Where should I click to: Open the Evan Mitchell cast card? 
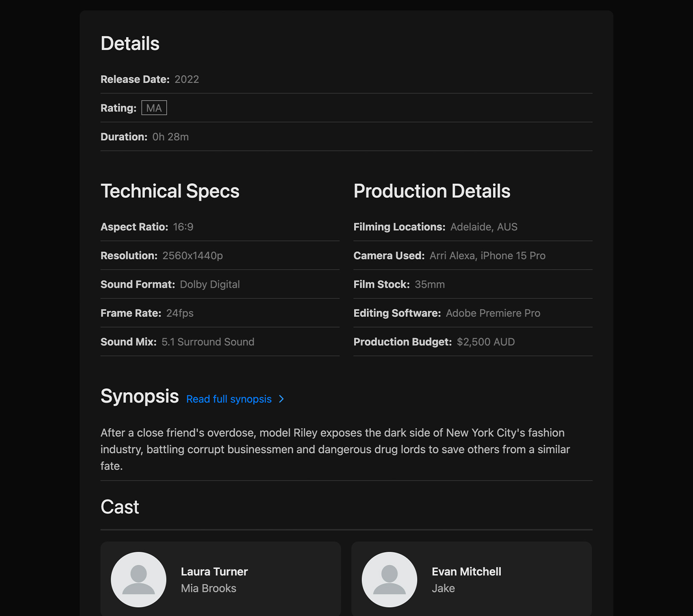click(x=471, y=579)
